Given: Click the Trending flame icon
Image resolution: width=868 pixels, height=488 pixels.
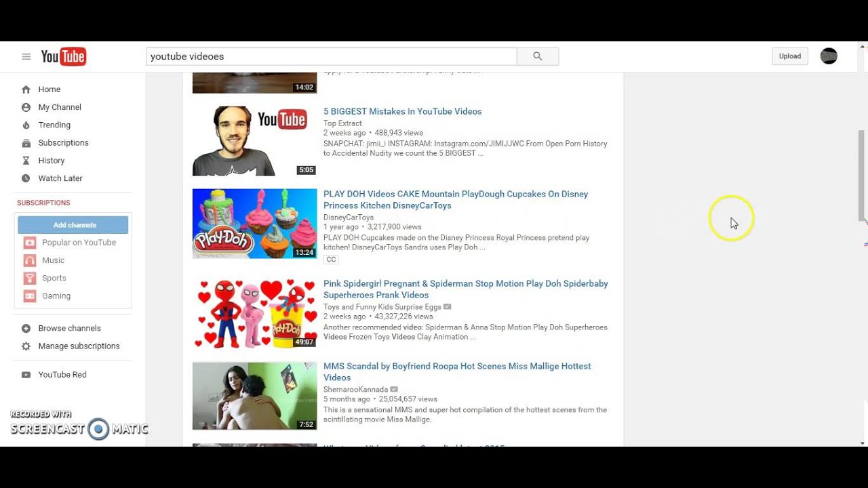Looking at the screenshot, I should [26, 125].
